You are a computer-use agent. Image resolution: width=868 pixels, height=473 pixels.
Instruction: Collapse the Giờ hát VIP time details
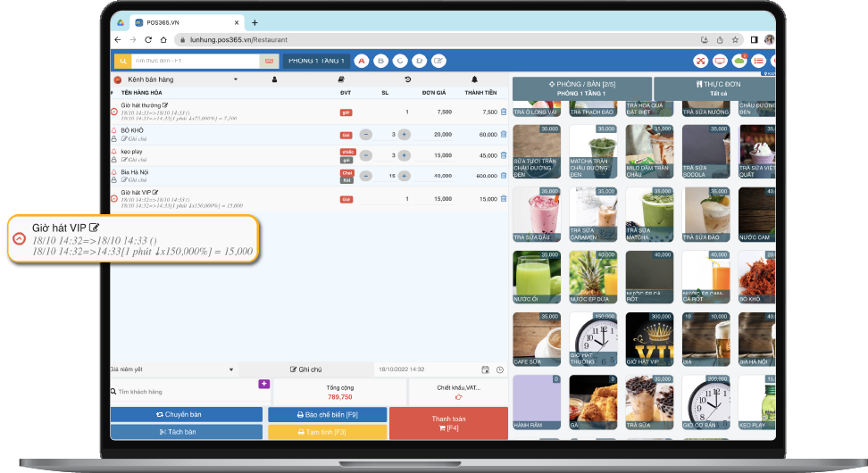point(114,199)
